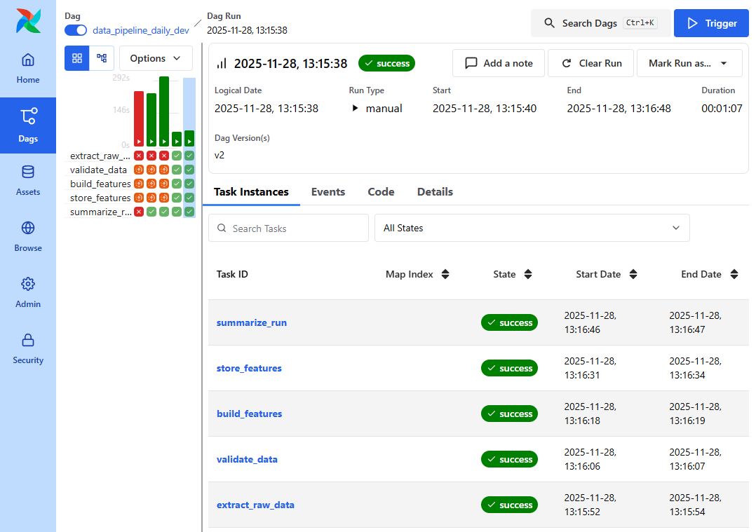Open the Code tab
Viewport: 756px width, 532px height.
click(x=381, y=192)
